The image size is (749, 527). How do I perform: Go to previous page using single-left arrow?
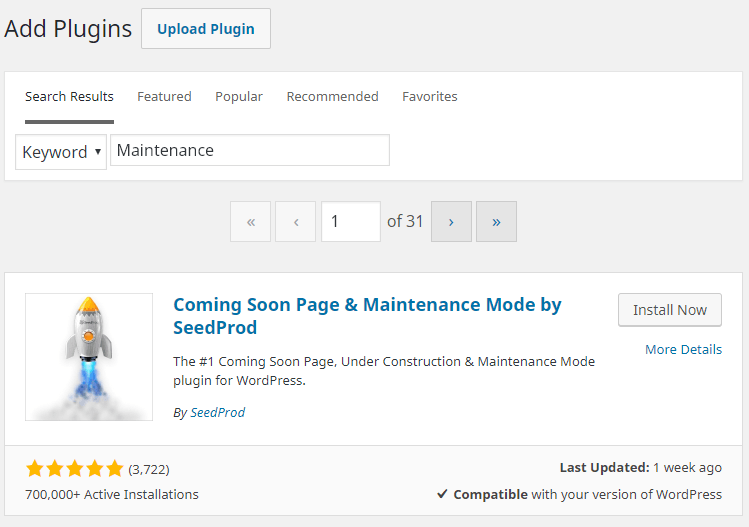[295, 221]
